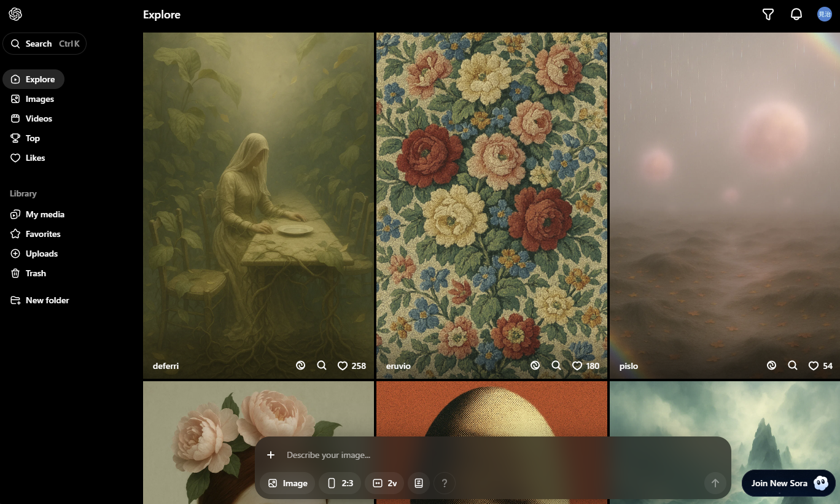This screenshot has width=840, height=504.
Task: Expand the 2:3 aspect ratio selector
Action: coord(340,483)
